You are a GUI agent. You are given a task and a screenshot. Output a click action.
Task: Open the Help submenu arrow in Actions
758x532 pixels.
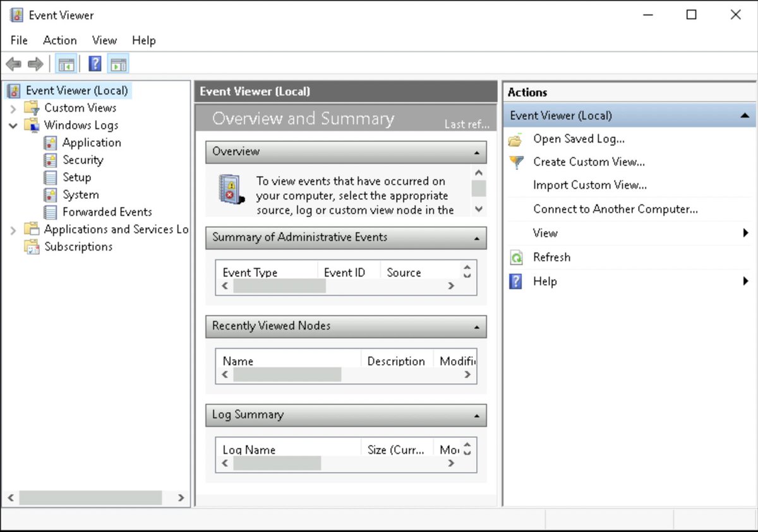746,281
